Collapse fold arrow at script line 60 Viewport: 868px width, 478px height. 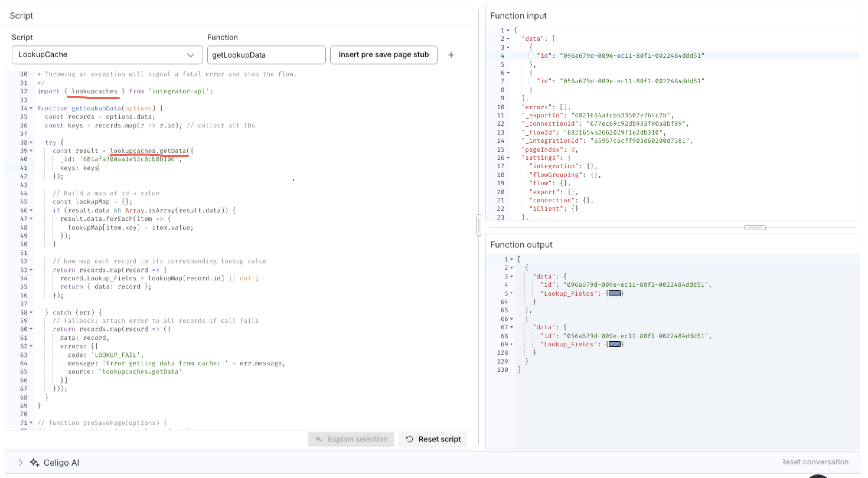[31, 329]
